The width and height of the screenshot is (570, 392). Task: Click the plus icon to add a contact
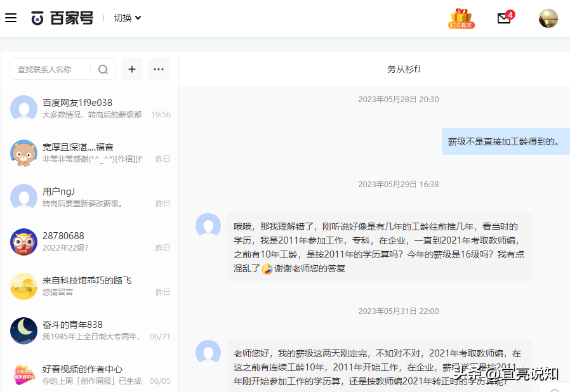[131, 69]
